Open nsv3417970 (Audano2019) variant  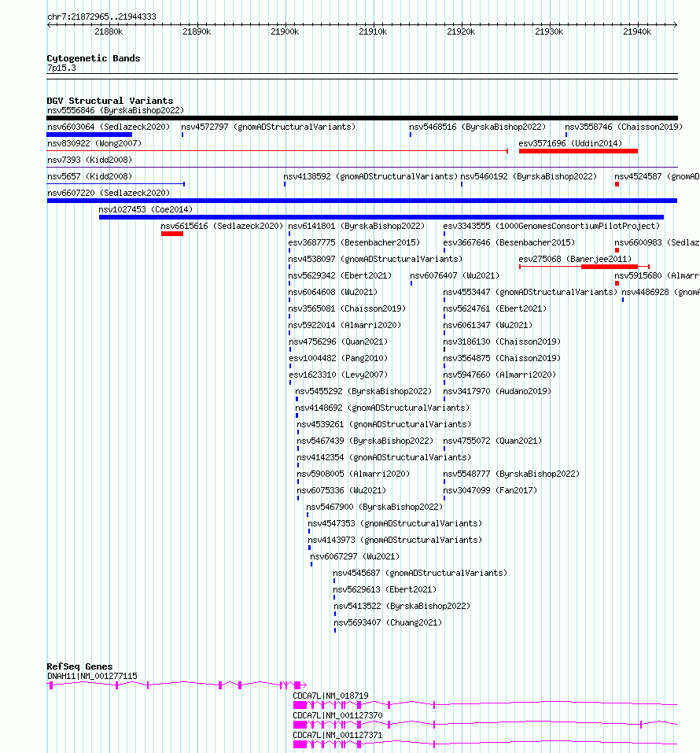click(x=497, y=391)
